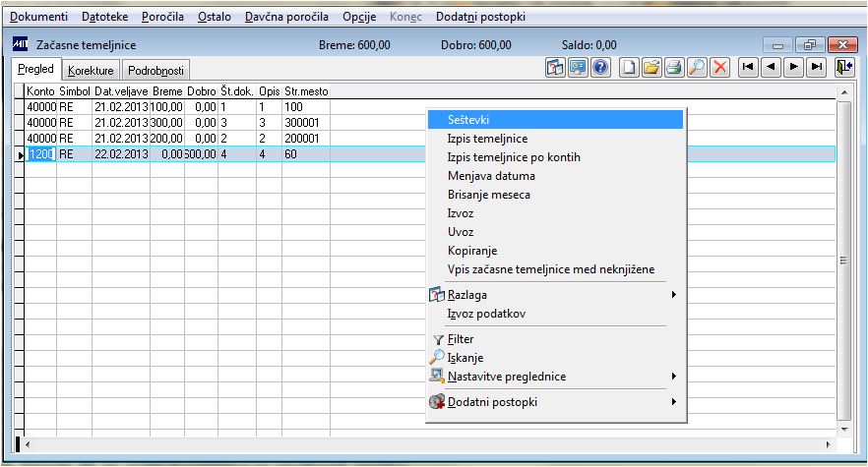Select Izvoz podatkov menu entry
The width and height of the screenshot is (868, 467).
pos(555,314)
